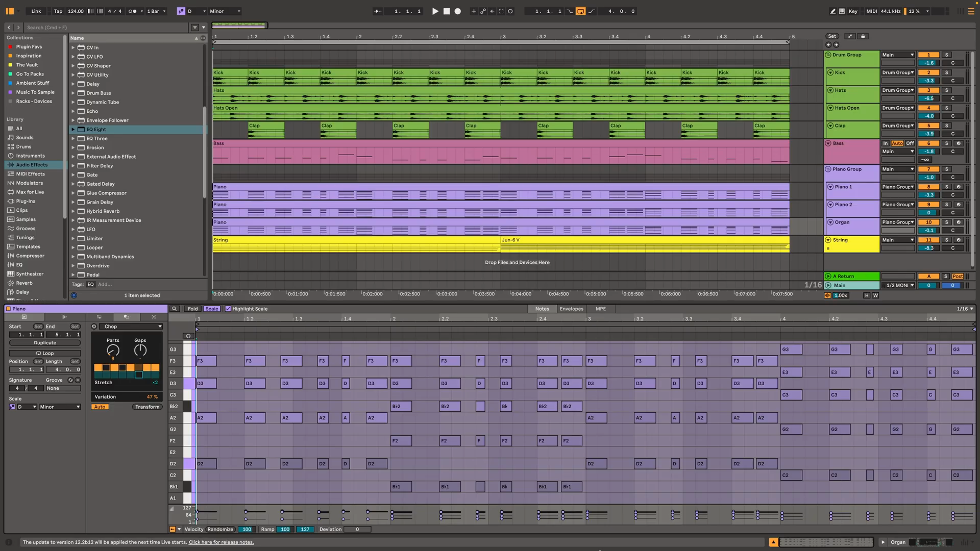Click the Play button in transport
Viewport: 980px width, 551px height.
tap(435, 11)
